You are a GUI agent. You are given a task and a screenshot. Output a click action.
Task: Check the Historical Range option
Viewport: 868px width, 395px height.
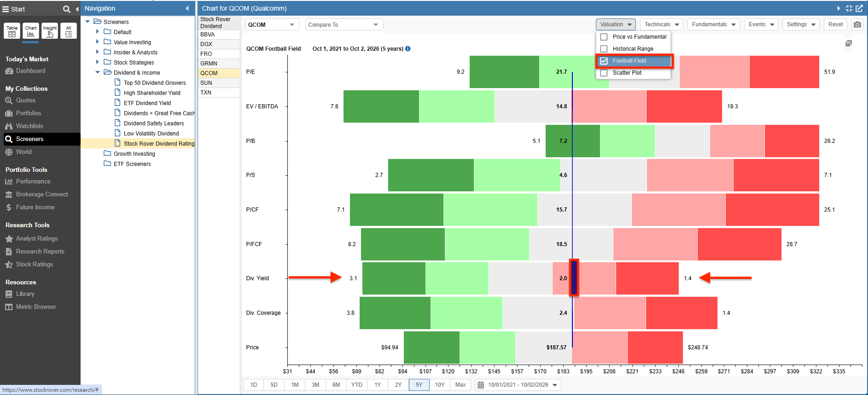(x=604, y=49)
